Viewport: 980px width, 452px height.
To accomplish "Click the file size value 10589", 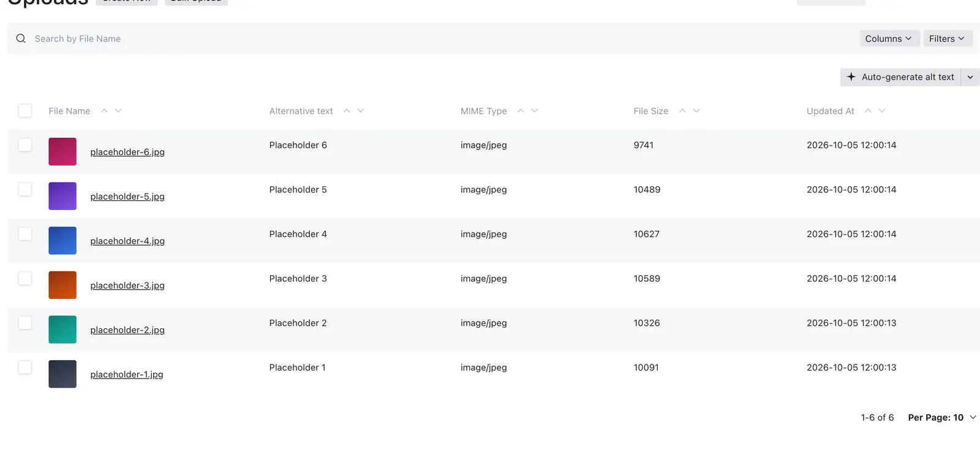I will point(647,279).
